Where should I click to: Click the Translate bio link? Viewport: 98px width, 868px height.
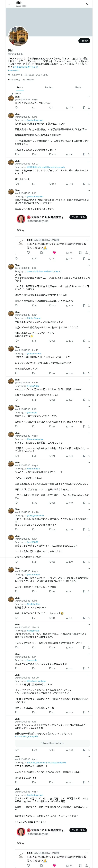[14, 70]
